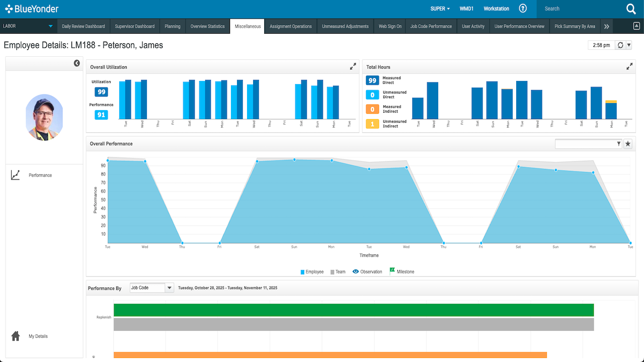Toggle the Observation eye legend item

tap(367, 271)
